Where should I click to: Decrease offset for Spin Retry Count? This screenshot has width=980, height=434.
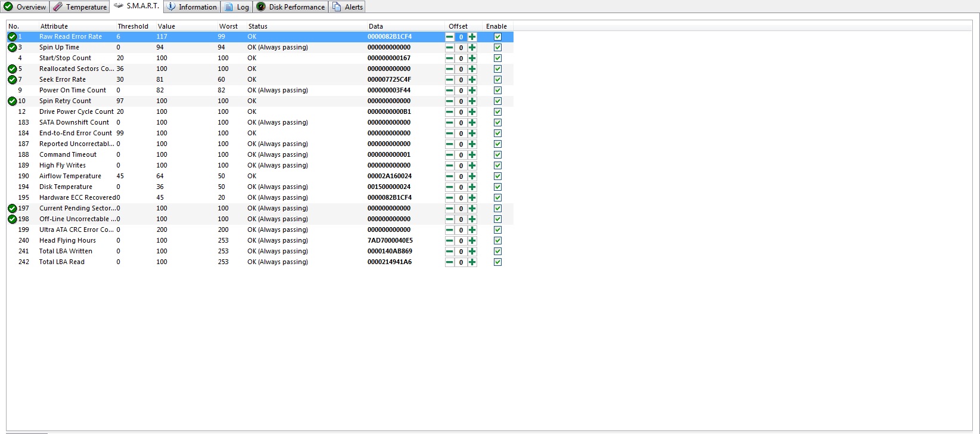point(450,101)
